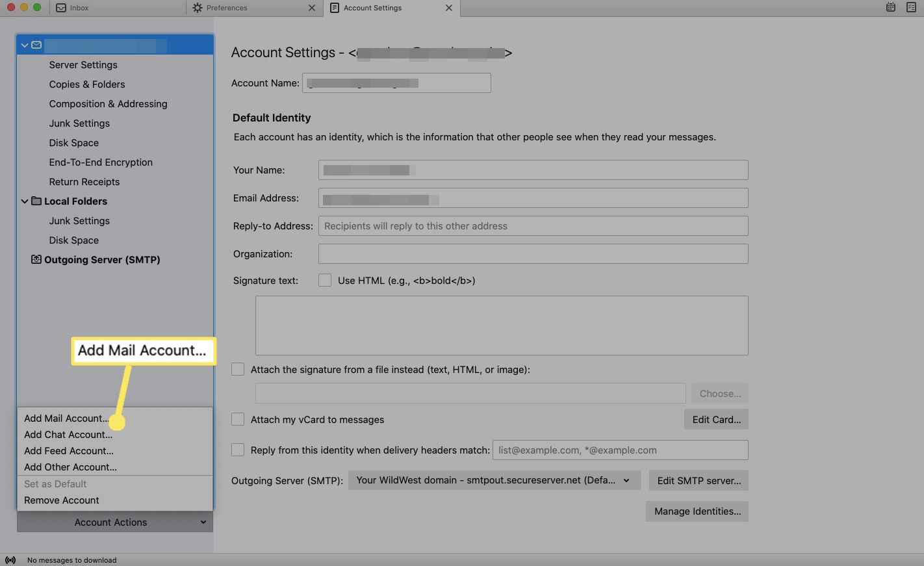Screen dimensions: 924x566
Task: Click the Outgoing Server (SMTP) icon
Action: tap(36, 259)
